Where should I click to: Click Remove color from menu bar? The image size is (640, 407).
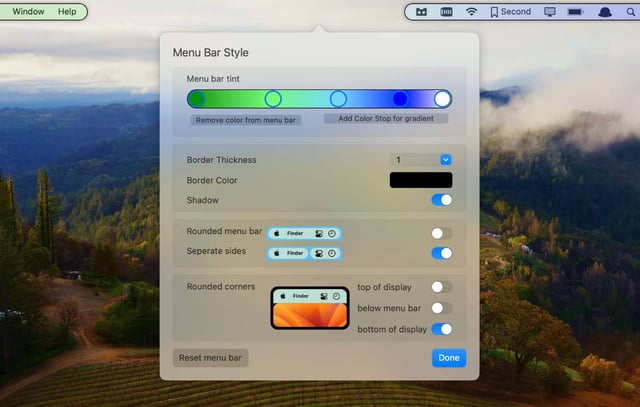246,120
